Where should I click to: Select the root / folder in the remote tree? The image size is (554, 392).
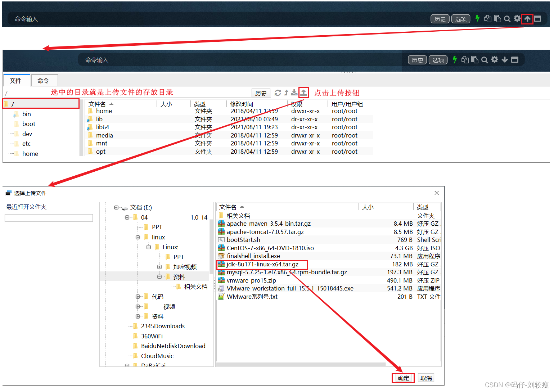pyautogui.click(x=41, y=104)
